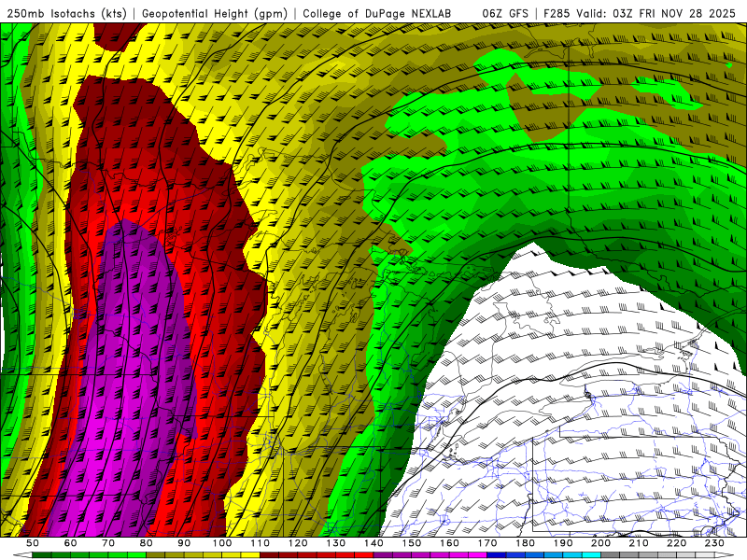Click the '60' legend scale value
747x560 pixels.
point(71,543)
